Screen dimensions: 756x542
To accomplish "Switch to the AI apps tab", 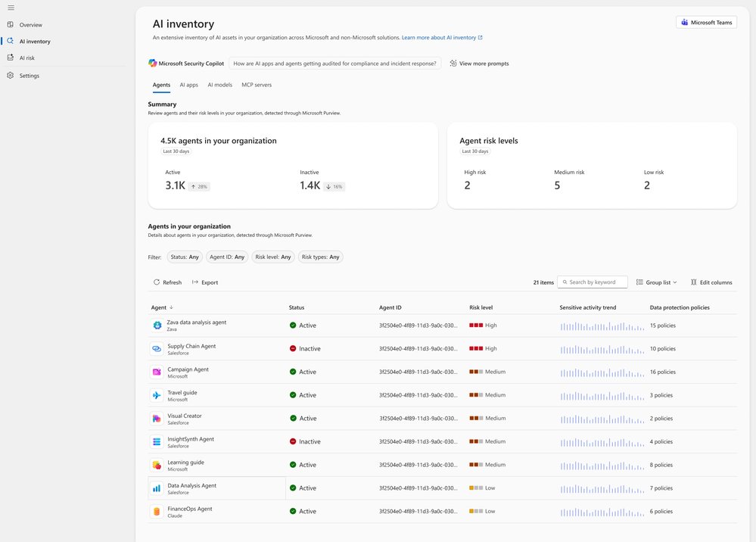I will coord(189,85).
